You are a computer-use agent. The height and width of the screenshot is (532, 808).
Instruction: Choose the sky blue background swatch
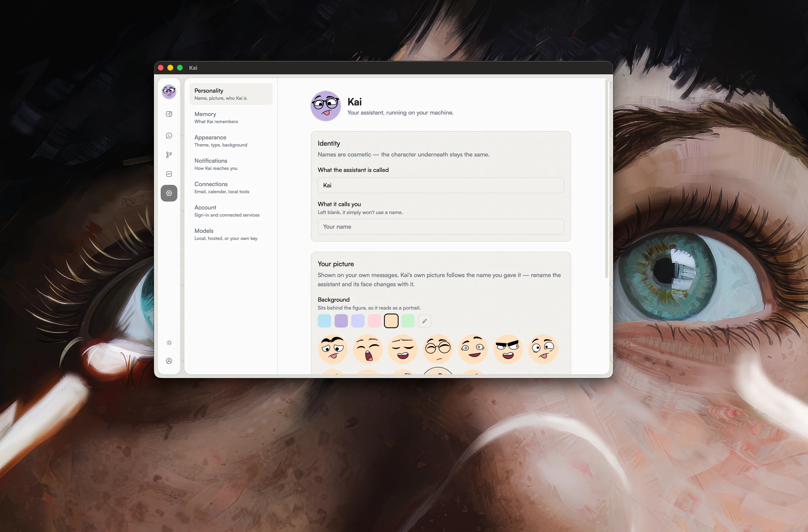(324, 321)
